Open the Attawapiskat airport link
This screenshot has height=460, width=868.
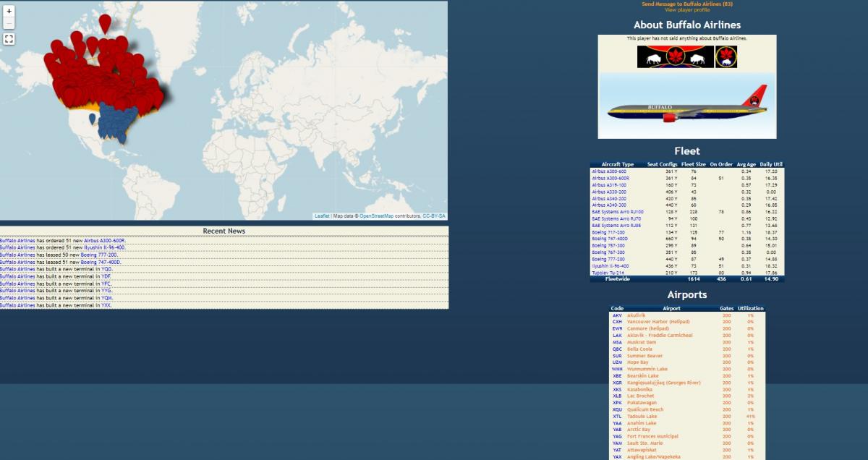click(643, 450)
